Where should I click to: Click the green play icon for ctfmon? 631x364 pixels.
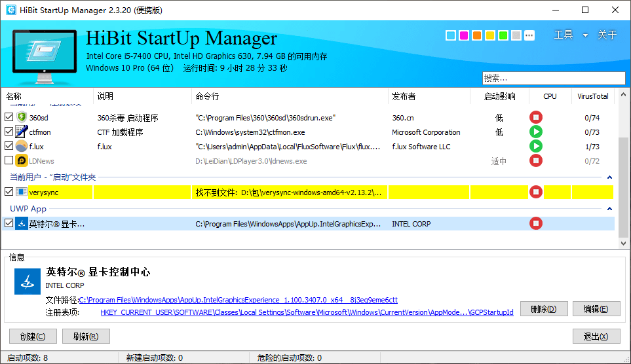click(x=535, y=132)
